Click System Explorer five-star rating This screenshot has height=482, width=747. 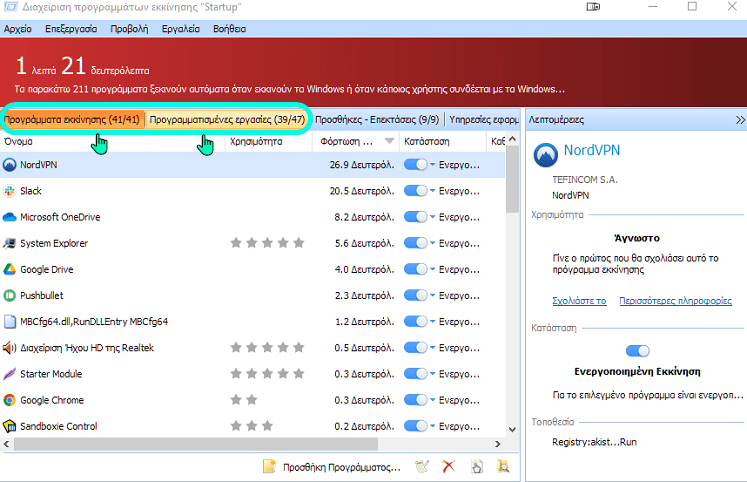click(x=267, y=243)
